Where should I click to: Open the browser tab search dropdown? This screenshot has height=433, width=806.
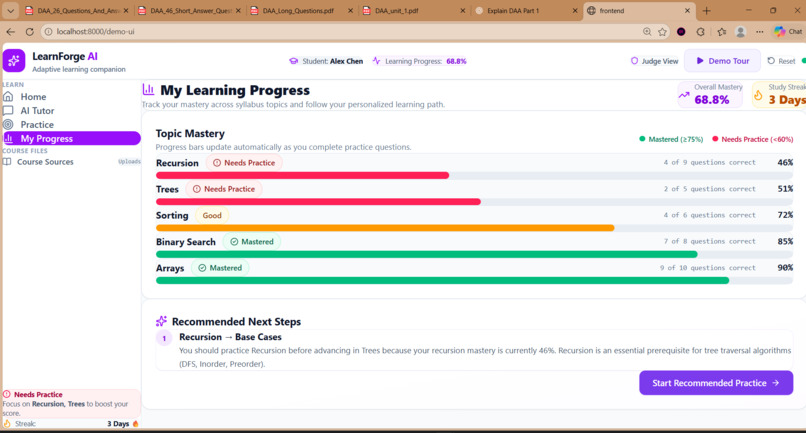pos(10,10)
